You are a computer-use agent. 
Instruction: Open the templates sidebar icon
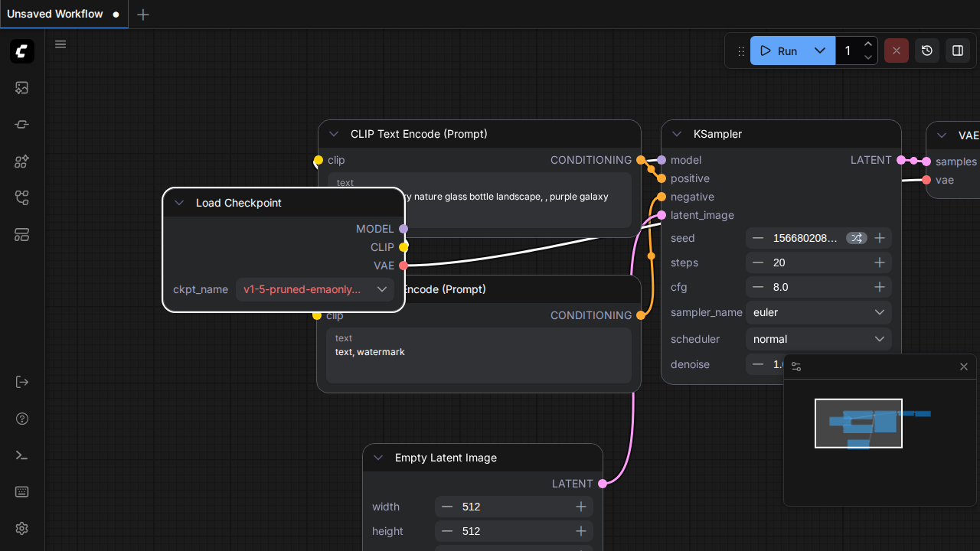pos(21,235)
